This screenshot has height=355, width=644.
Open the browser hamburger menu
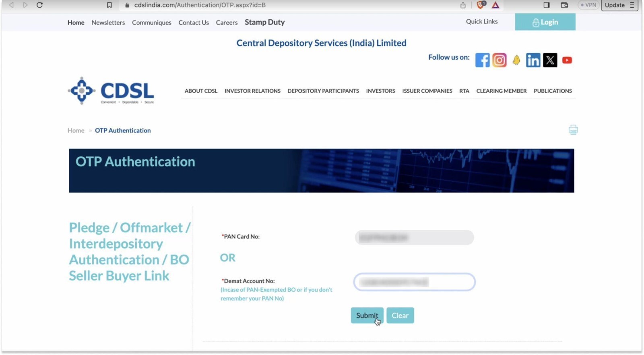click(632, 5)
